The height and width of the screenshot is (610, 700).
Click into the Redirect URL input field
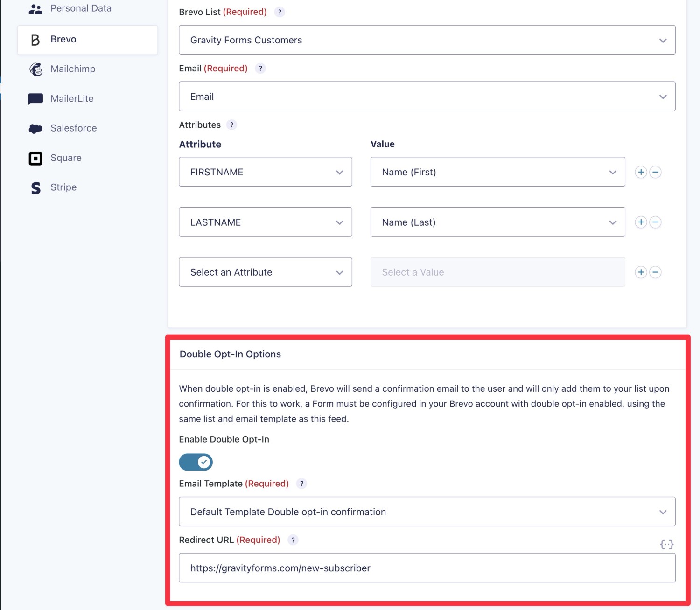tap(427, 568)
